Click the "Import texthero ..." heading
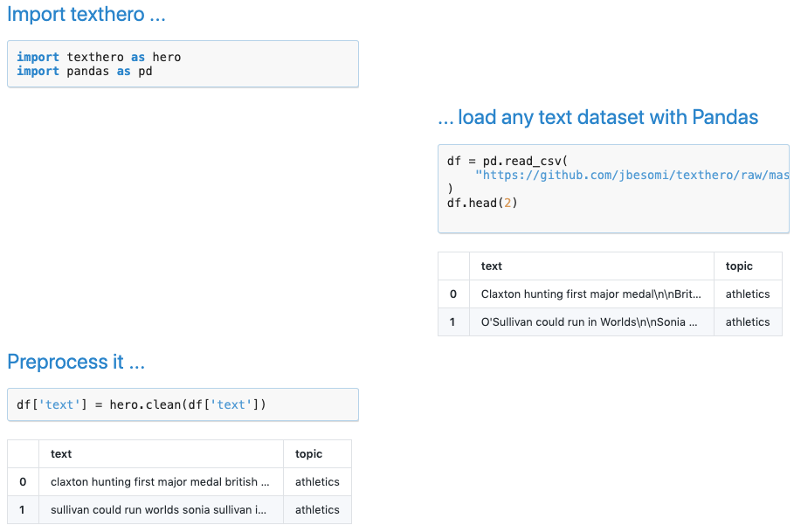The width and height of the screenshot is (794, 532). tap(86, 15)
